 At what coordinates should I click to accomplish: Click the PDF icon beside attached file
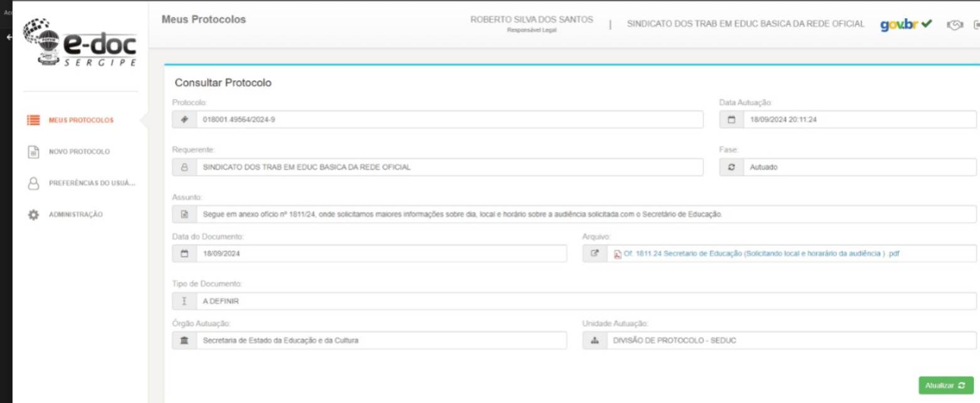[x=618, y=254]
